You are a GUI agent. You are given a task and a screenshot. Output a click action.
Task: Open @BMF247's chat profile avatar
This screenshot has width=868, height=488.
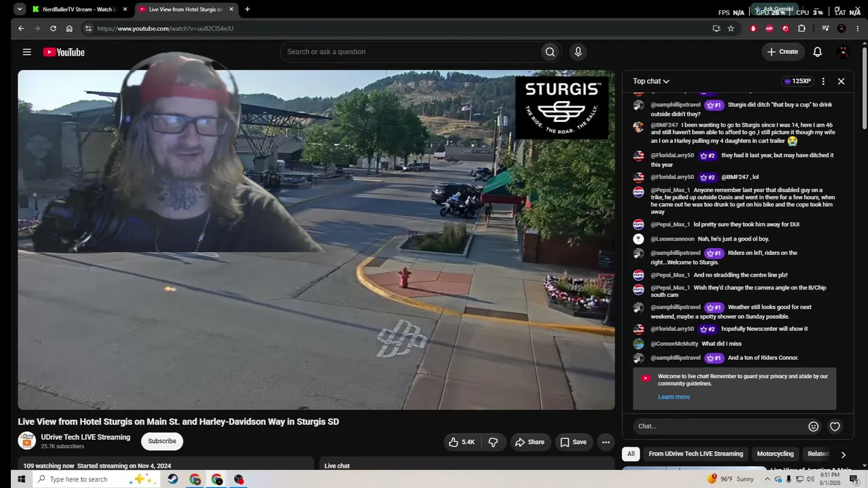click(x=638, y=127)
